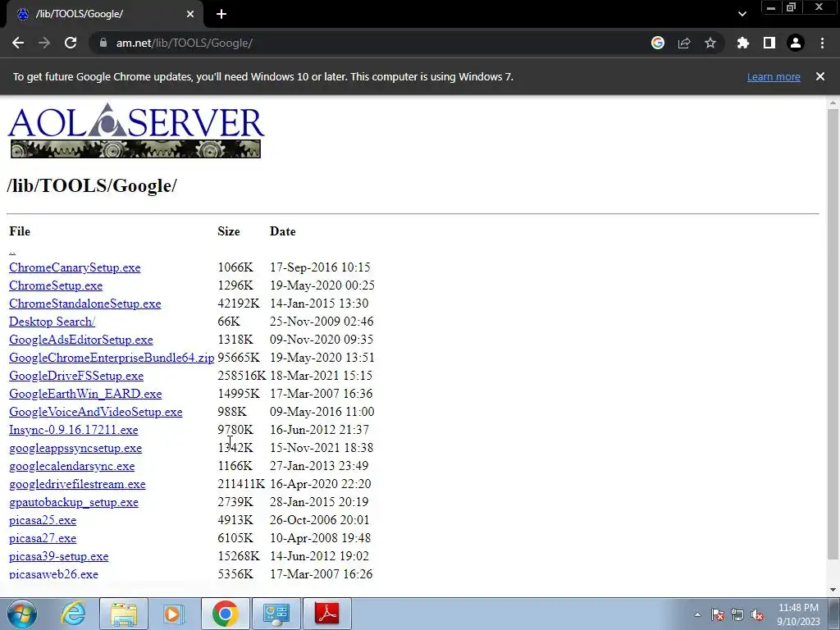Click the AOLserver logo image
Screen dimensions: 840x630
136,130
